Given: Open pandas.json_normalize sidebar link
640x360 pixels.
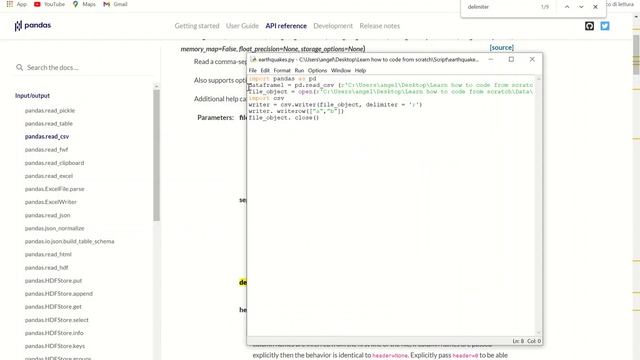Looking at the screenshot, I should tap(54, 228).
